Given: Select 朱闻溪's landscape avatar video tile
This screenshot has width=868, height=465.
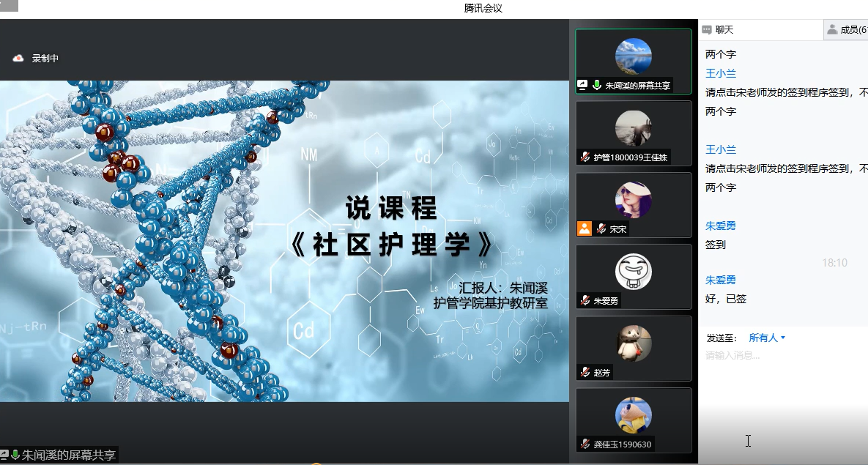Looking at the screenshot, I should [633, 56].
